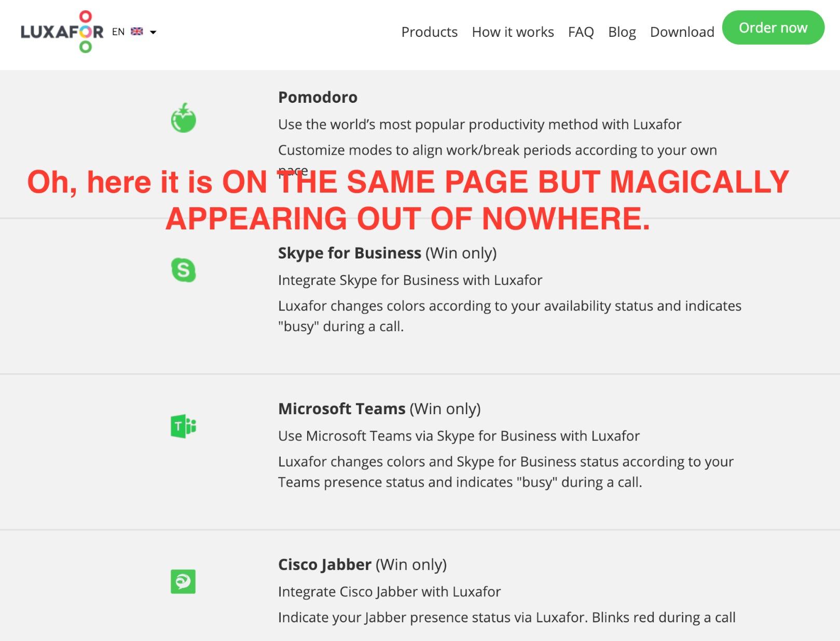Click the Skype for Business icon
Viewport: 840px width, 641px height.
(184, 270)
